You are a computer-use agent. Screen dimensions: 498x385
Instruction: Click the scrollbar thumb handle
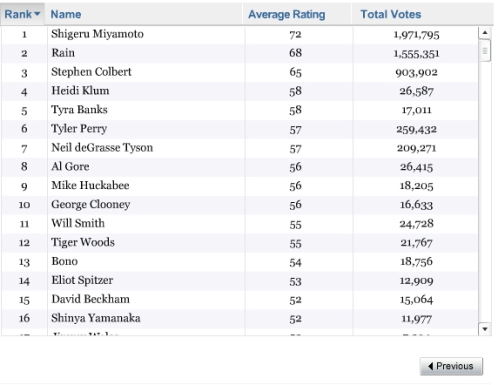point(485,51)
